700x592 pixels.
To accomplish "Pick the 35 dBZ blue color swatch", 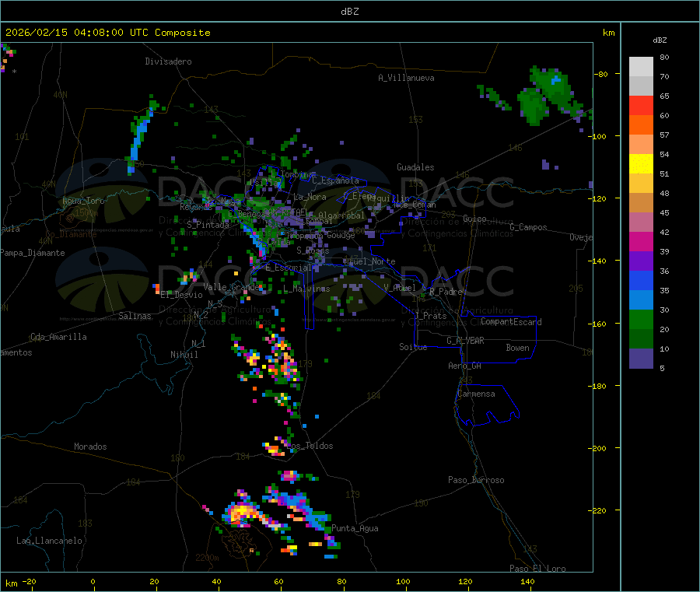I will point(641,280).
